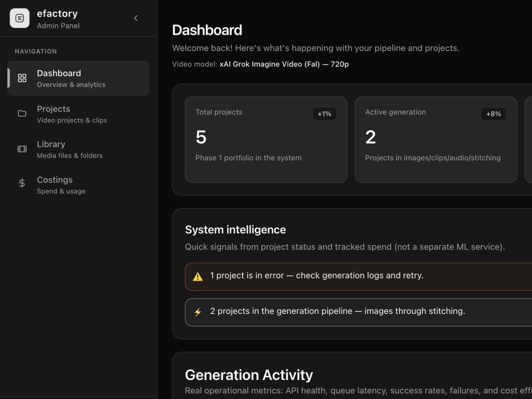The height and width of the screenshot is (399, 532).
Task: Click 'Spend & usage' subtitle
Action: tap(61, 192)
